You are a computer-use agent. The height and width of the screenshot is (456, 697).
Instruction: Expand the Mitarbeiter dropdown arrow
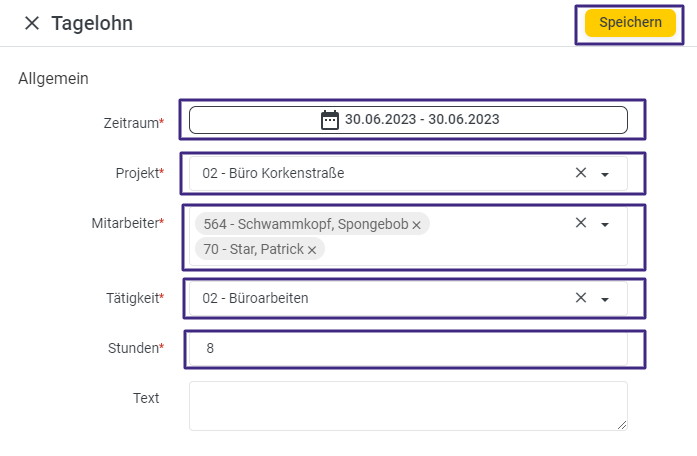click(x=605, y=224)
